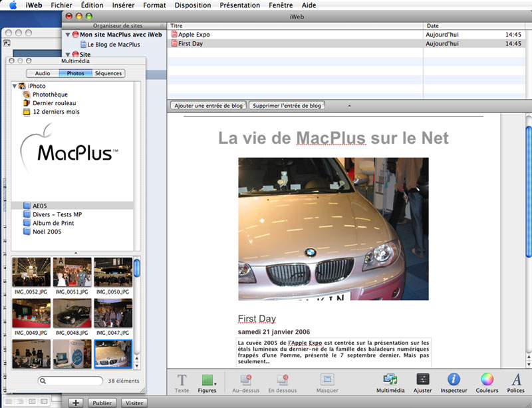Click the samedi 21 janvier 2006 date
532x408 pixels.
tap(274, 332)
